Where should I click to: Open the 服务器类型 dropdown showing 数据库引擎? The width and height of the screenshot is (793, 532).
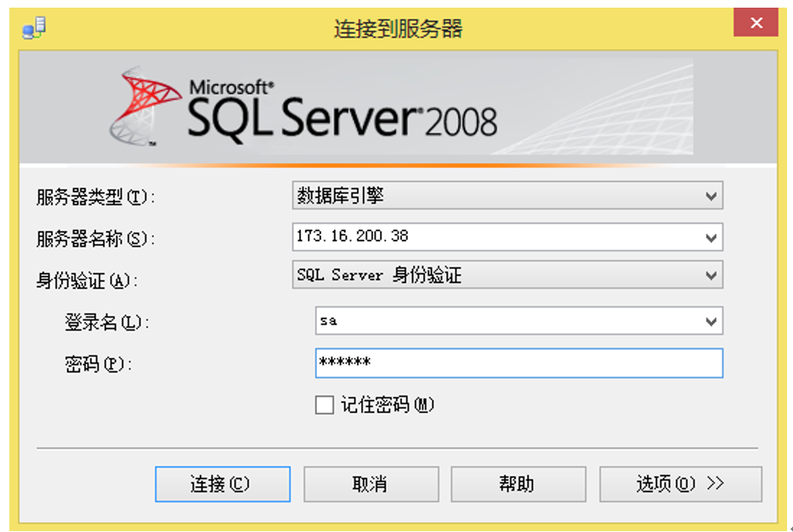pos(507,195)
